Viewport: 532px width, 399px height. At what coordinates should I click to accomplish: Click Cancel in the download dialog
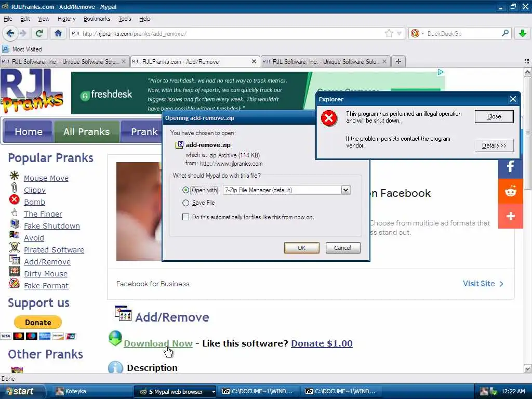pyautogui.click(x=343, y=248)
